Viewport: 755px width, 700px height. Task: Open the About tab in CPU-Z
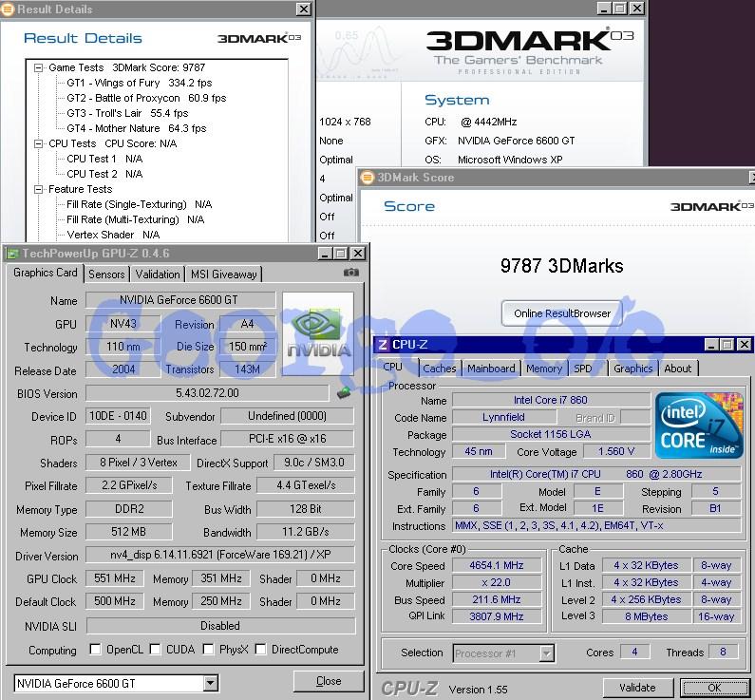click(678, 369)
